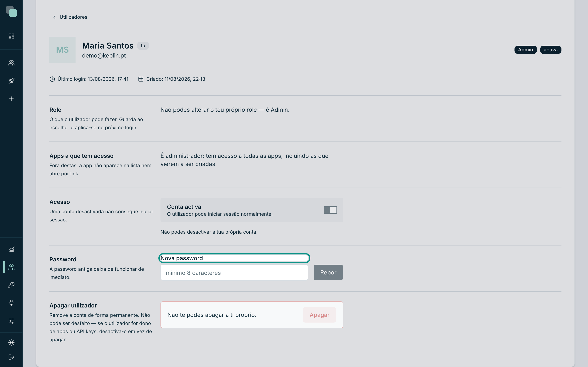This screenshot has height=367, width=588.
Task: Click the MS avatar thumbnail
Action: (x=62, y=50)
